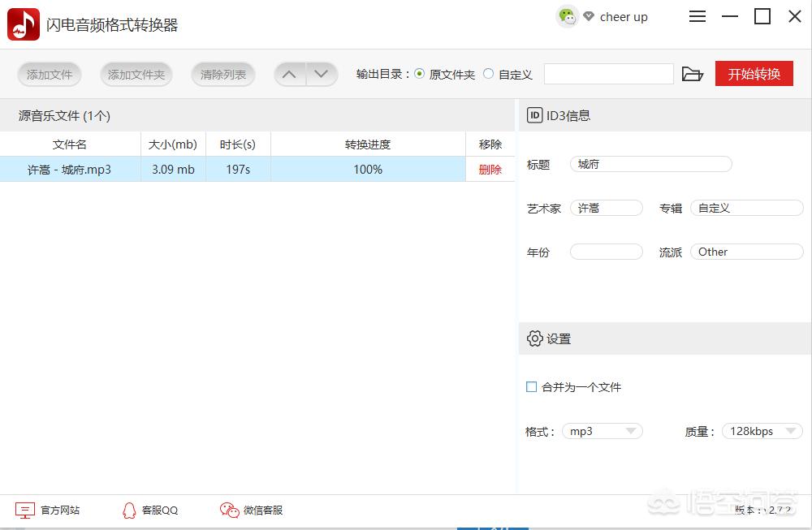Image resolution: width=812 pixels, height=530 pixels.
Task: Open the 专辑 album combo box
Action: 746,209
